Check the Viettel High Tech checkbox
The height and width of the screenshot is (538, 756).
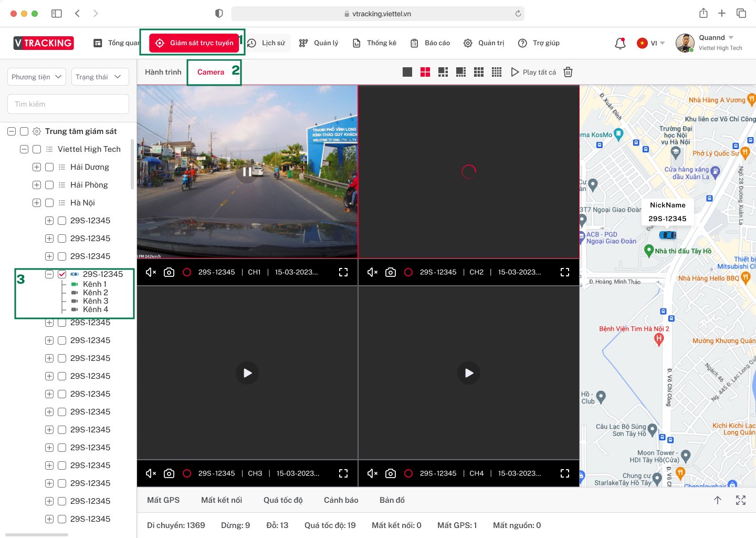click(x=37, y=149)
